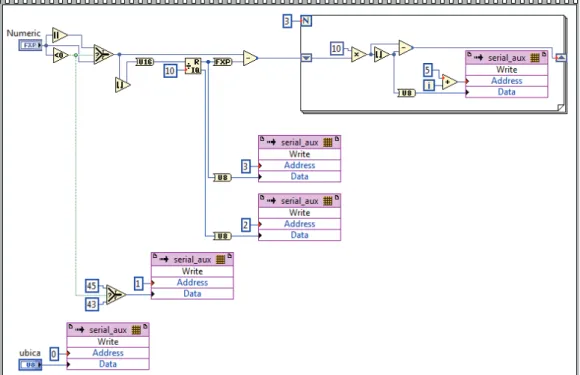Click Address row on the address 2 node
The height and width of the screenshot is (375, 580).
299,224
